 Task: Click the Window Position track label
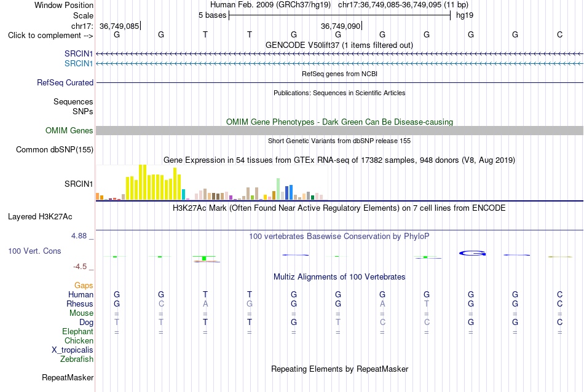click(64, 5)
